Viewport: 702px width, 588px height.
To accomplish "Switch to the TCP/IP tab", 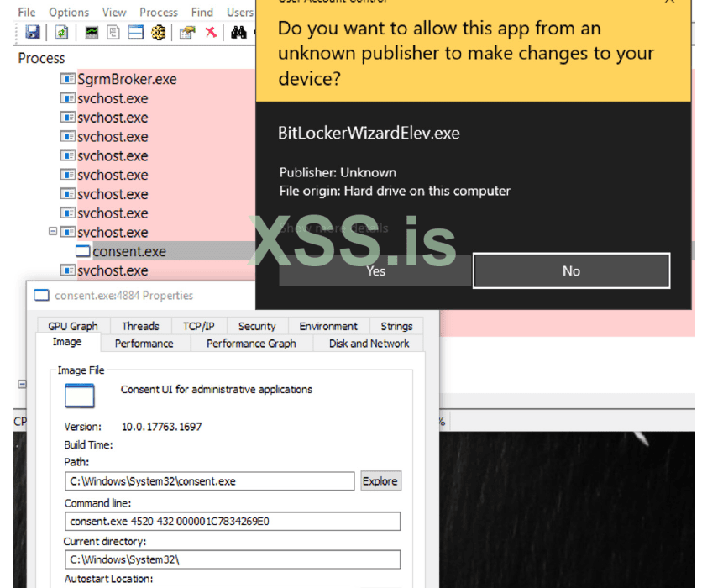I will point(199,326).
